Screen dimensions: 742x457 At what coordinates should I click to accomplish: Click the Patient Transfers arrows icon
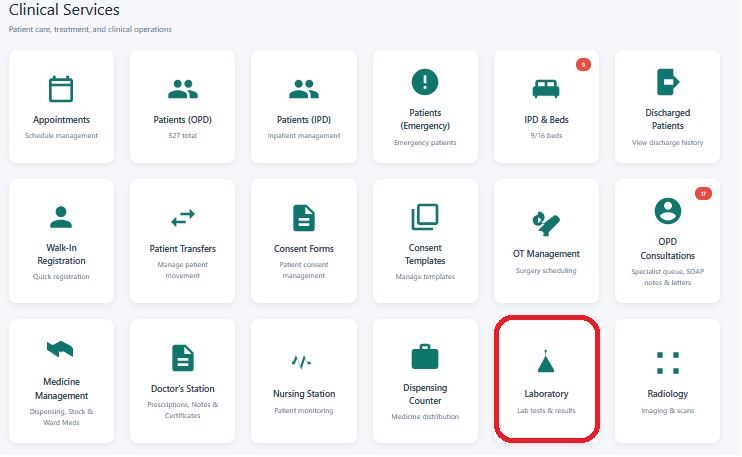183,218
